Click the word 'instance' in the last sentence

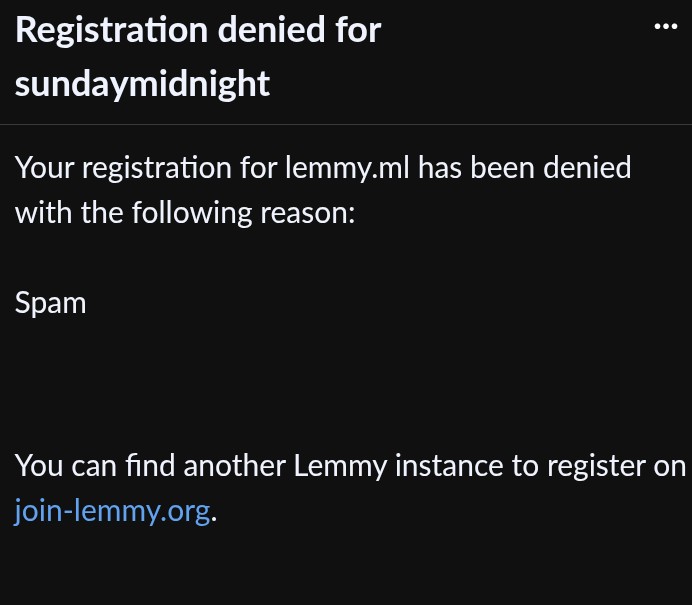449,466
